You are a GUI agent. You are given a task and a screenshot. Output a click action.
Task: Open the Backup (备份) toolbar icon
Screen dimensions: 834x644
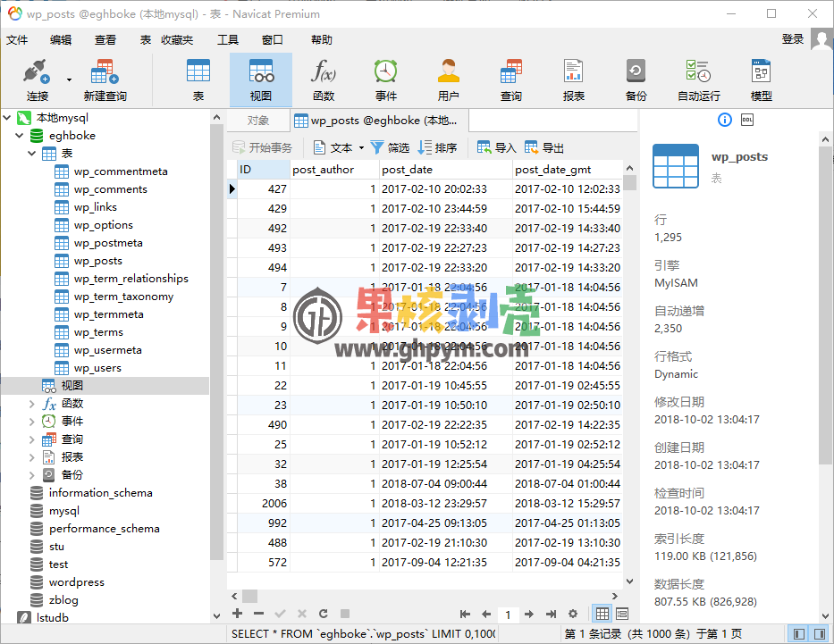636,79
